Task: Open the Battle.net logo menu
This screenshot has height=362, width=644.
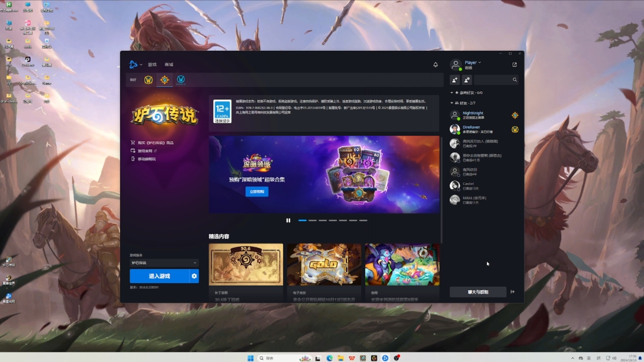Action: [135, 64]
